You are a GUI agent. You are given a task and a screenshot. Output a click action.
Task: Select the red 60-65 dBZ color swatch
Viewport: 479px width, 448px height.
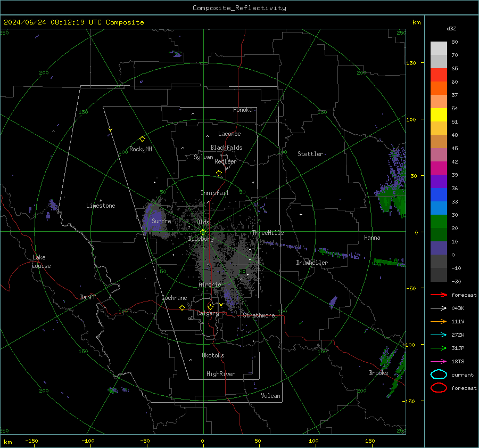point(439,75)
